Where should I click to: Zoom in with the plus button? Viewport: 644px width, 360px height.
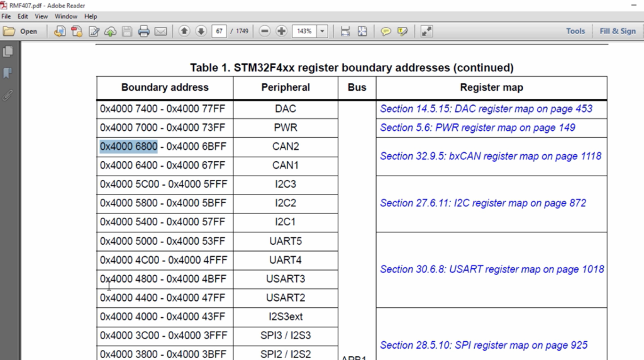tap(281, 31)
